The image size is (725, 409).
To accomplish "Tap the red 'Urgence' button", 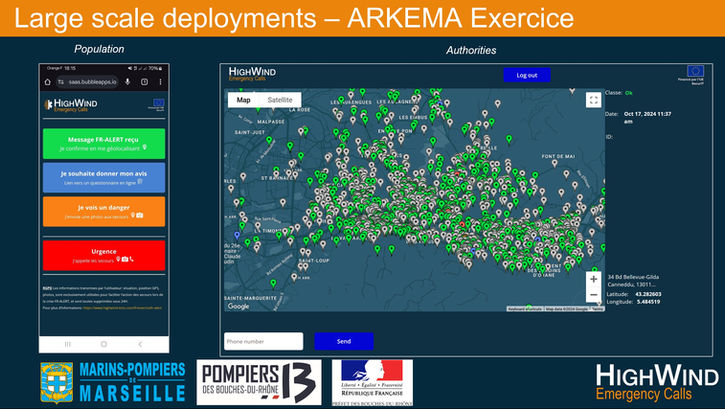I will pyautogui.click(x=104, y=256).
